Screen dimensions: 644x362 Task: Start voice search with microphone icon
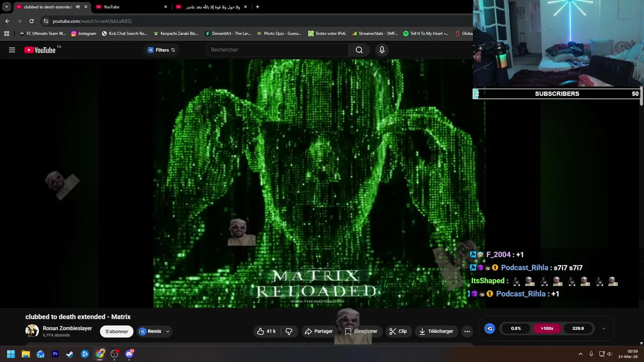pos(382,50)
